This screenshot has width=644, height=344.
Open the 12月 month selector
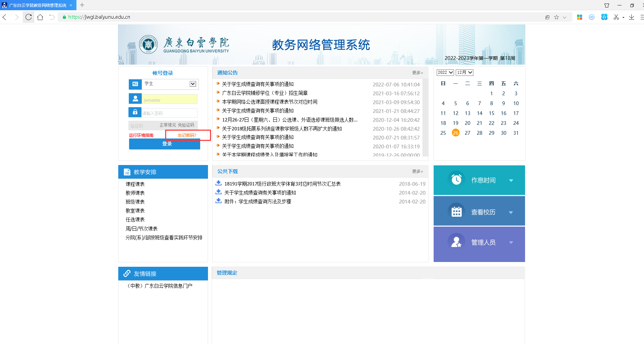pos(464,72)
